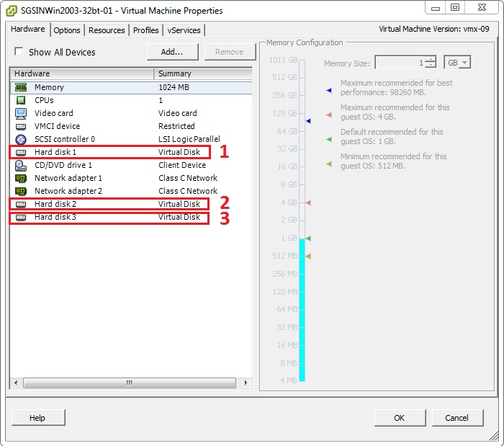
Task: Click the Help button
Action: 38,418
